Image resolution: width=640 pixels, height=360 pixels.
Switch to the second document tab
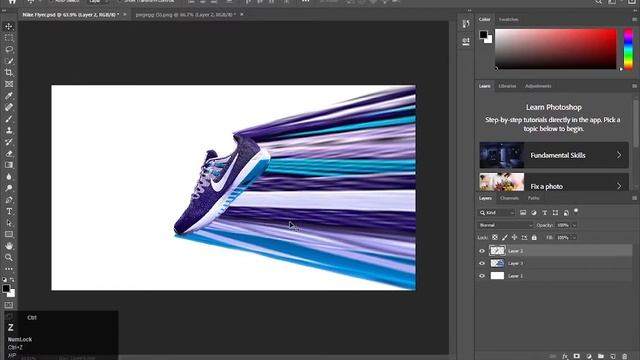tap(186, 14)
